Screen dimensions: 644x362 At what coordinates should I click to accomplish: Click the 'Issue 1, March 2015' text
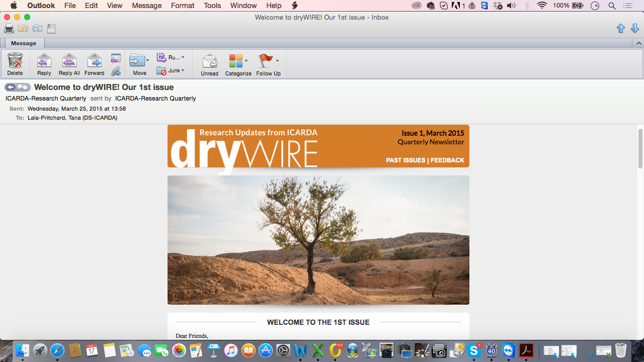pos(433,133)
